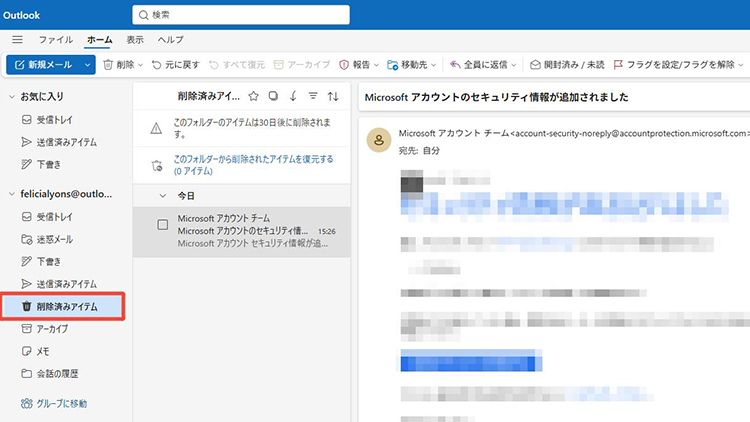Click the 迷惑メール junk folder icon
This screenshot has width=750, height=422.
pyautogui.click(x=27, y=239)
